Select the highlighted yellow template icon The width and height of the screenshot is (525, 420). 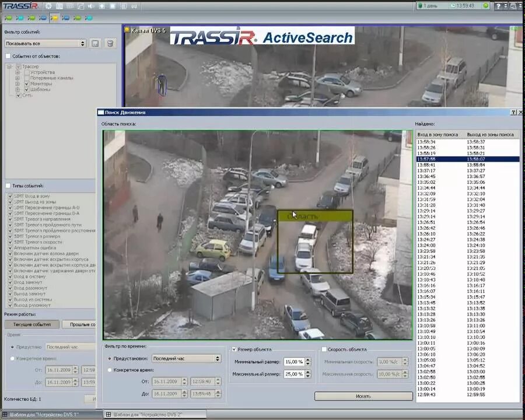click(54, 17)
